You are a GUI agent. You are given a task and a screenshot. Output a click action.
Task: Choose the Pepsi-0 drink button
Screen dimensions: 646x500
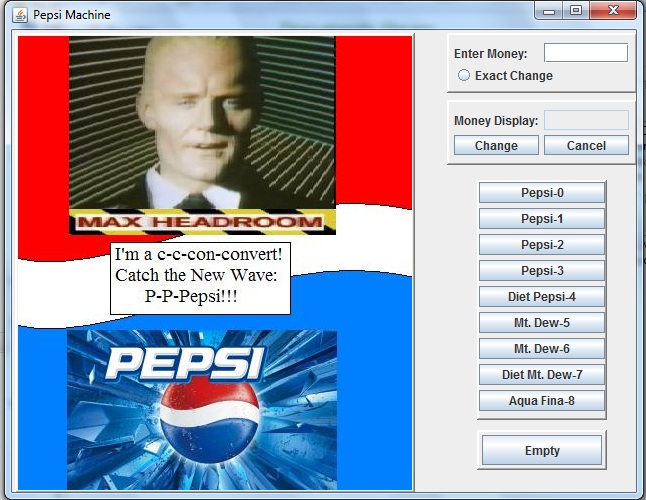pos(542,193)
